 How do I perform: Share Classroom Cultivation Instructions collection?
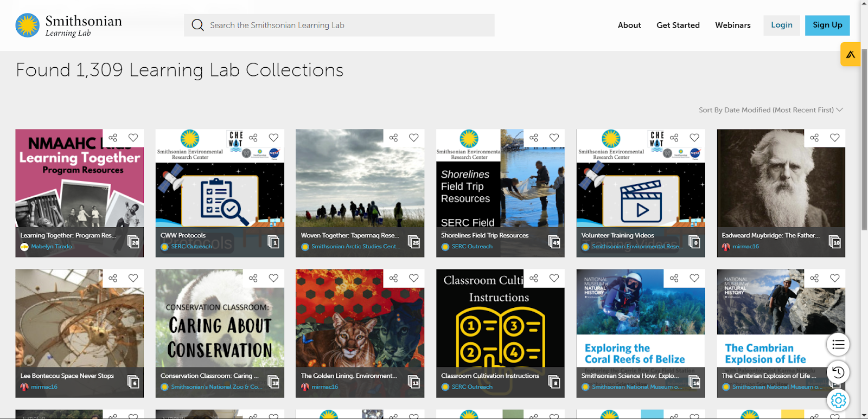click(x=534, y=278)
